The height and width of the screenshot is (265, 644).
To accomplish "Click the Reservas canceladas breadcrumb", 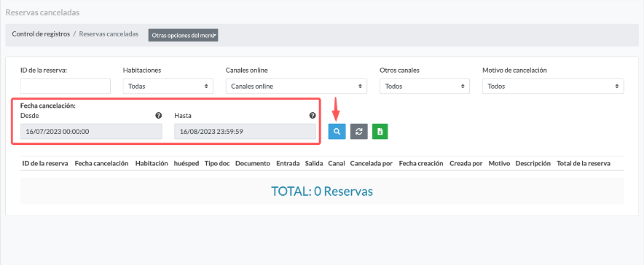I will pos(109,34).
